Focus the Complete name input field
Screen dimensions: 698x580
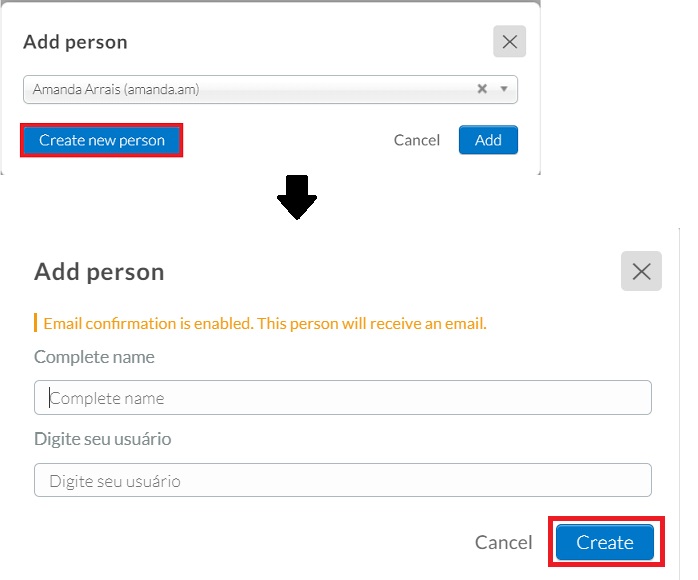[343, 397]
